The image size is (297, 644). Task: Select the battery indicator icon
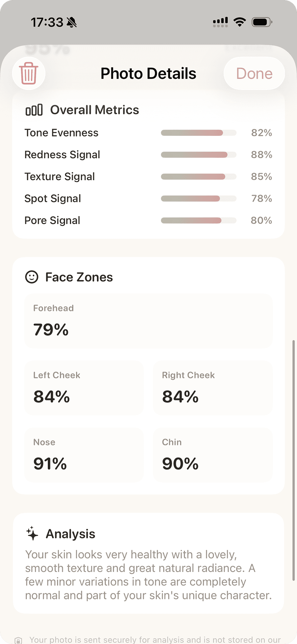click(x=261, y=22)
